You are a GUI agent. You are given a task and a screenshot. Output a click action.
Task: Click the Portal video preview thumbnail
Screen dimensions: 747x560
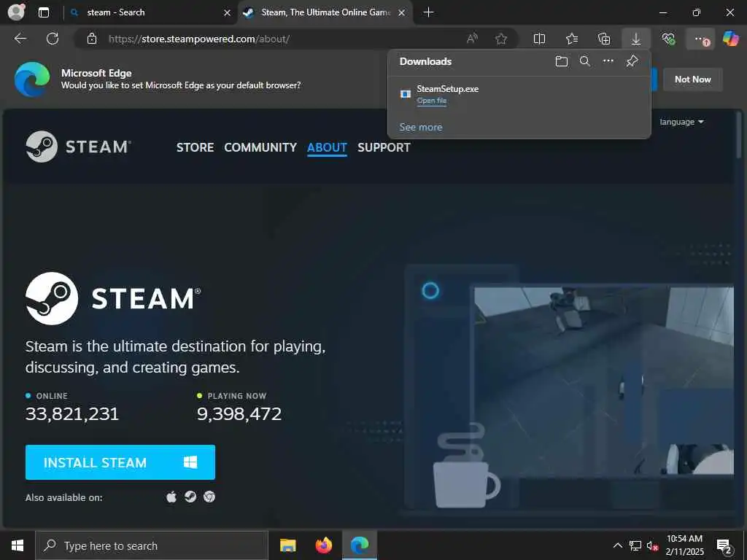(x=603, y=381)
